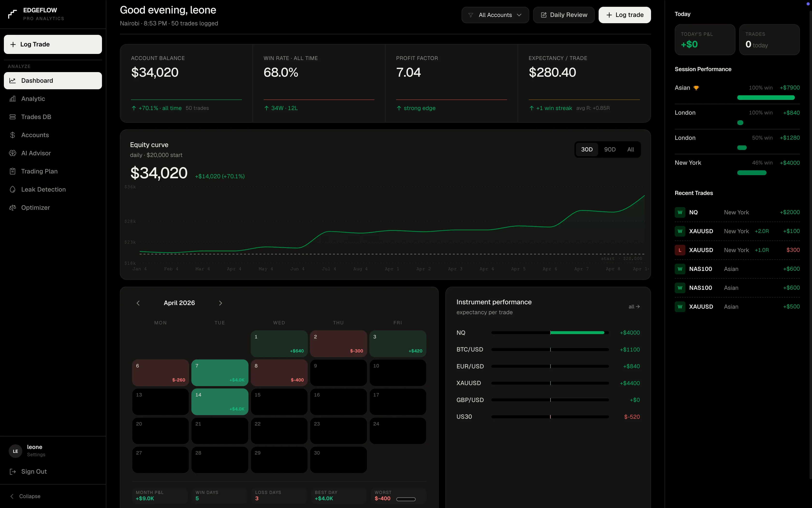812x508 pixels.
Task: Click the Trades today card
Action: (769, 40)
